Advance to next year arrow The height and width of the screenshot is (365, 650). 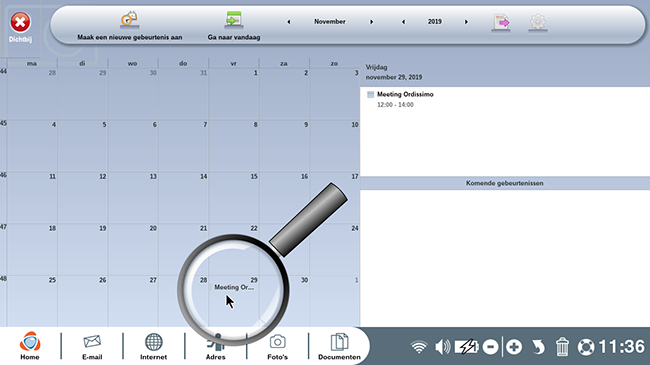pyautogui.click(x=466, y=22)
